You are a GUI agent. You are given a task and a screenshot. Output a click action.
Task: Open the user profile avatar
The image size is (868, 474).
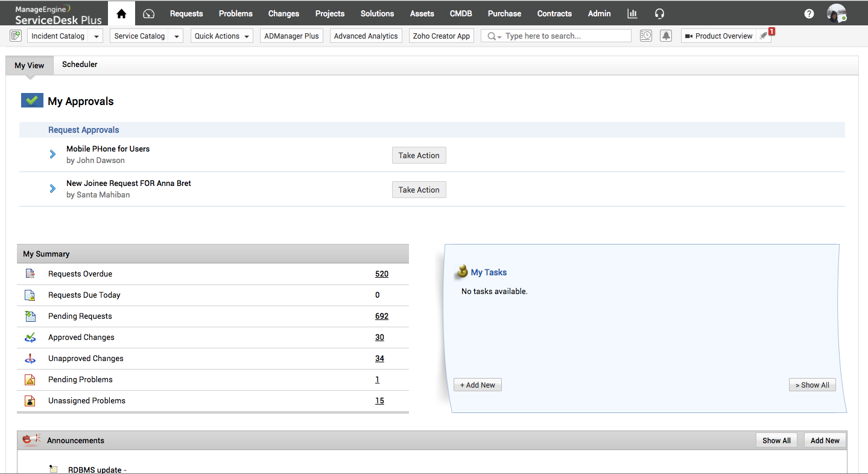tap(837, 13)
